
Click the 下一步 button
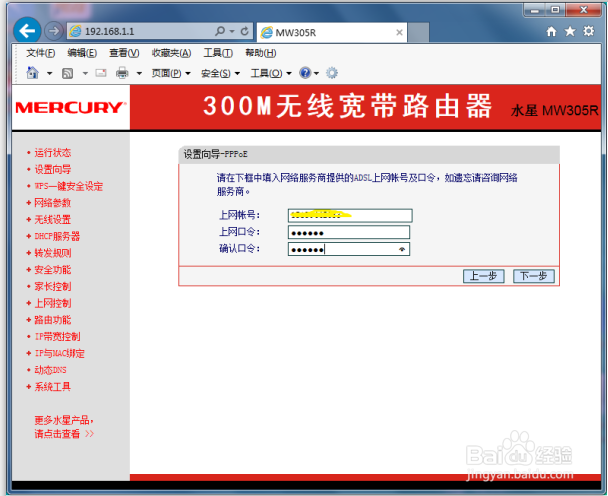pos(534,276)
